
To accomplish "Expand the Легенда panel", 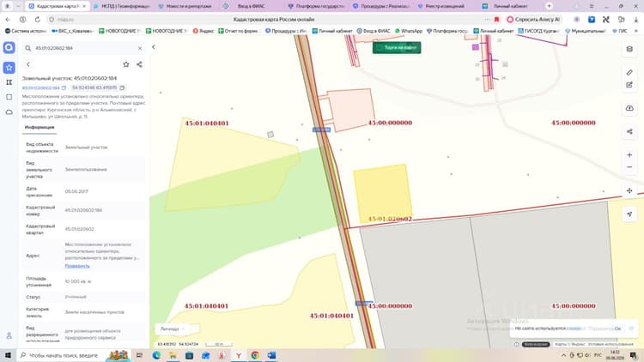I will [173, 329].
